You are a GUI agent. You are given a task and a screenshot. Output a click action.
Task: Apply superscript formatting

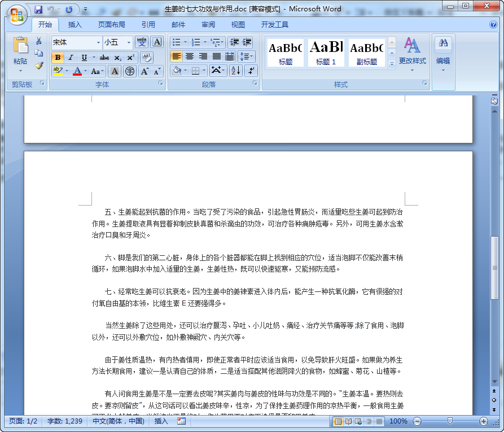click(131, 58)
